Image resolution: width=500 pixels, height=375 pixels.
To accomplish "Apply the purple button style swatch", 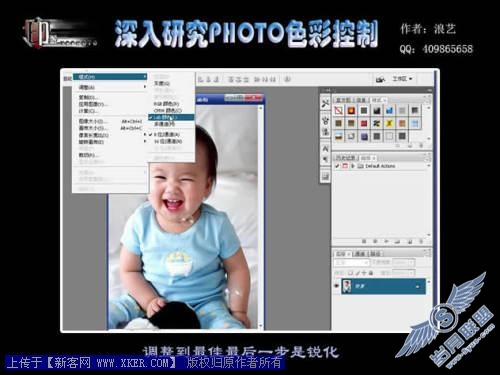I will click(x=364, y=136).
